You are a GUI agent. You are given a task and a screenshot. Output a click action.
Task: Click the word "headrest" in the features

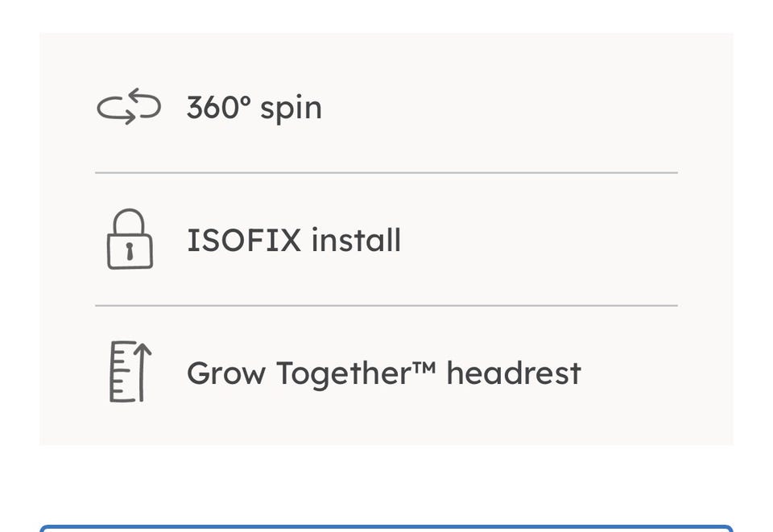(513, 373)
